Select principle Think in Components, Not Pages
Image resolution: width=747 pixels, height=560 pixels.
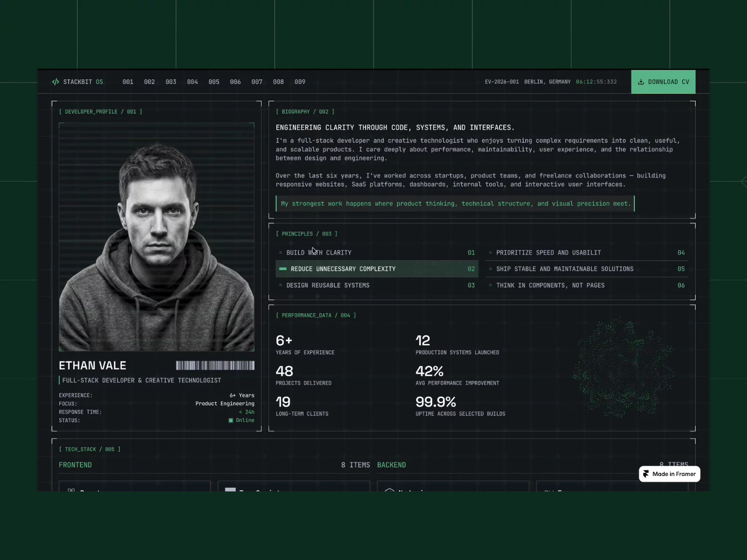tap(587, 285)
